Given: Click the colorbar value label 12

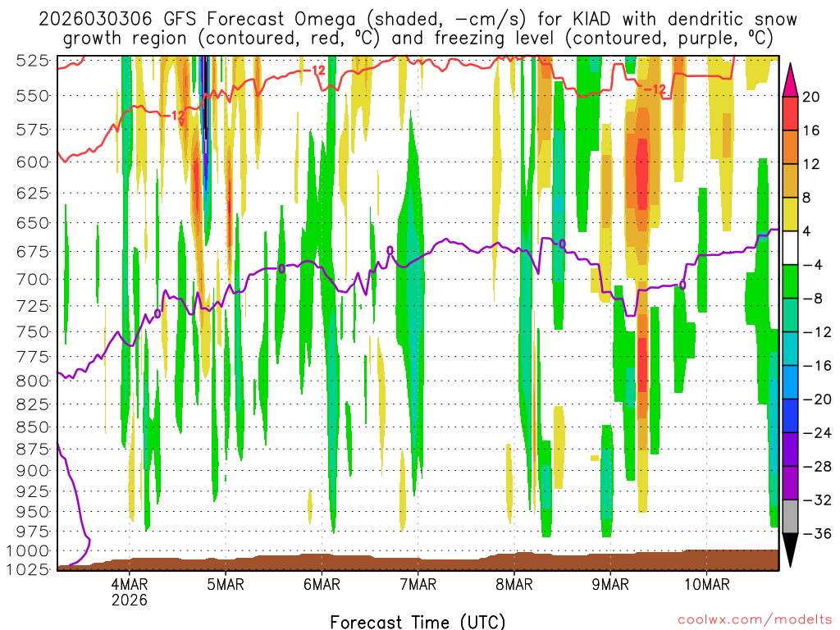Looking at the screenshot, I should 811,164.
